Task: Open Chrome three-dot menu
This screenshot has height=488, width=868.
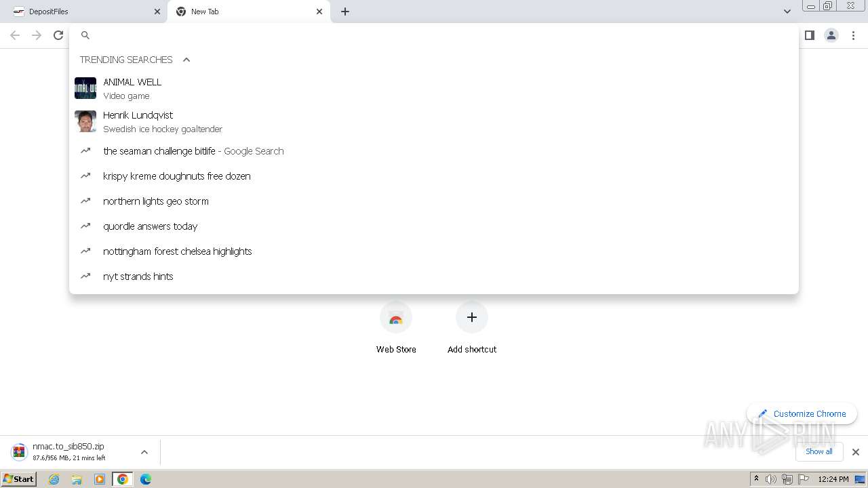Action: coord(853,35)
